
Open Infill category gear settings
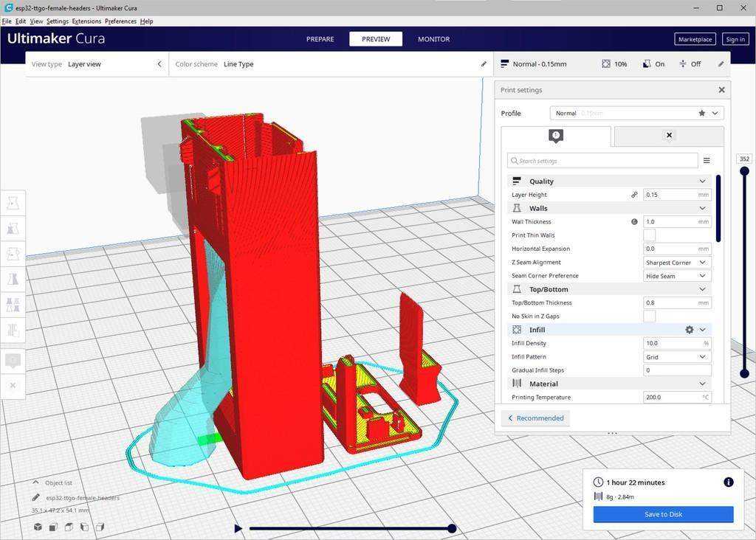pyautogui.click(x=690, y=330)
